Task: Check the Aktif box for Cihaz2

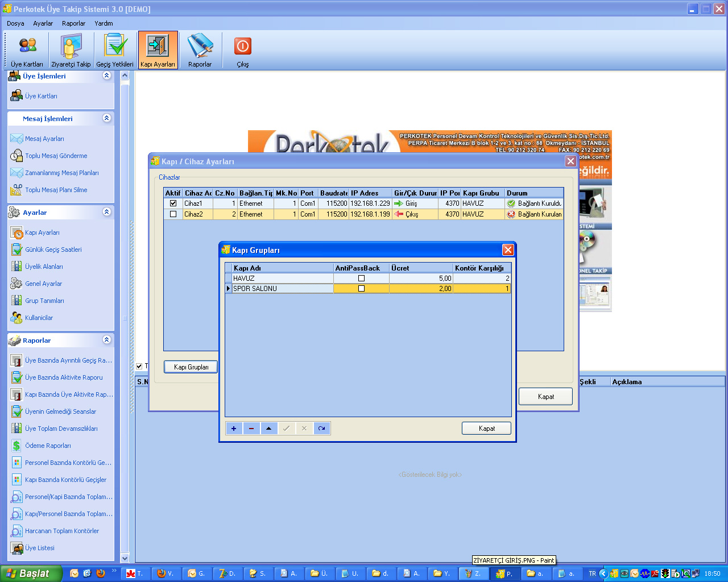Action: click(173, 214)
